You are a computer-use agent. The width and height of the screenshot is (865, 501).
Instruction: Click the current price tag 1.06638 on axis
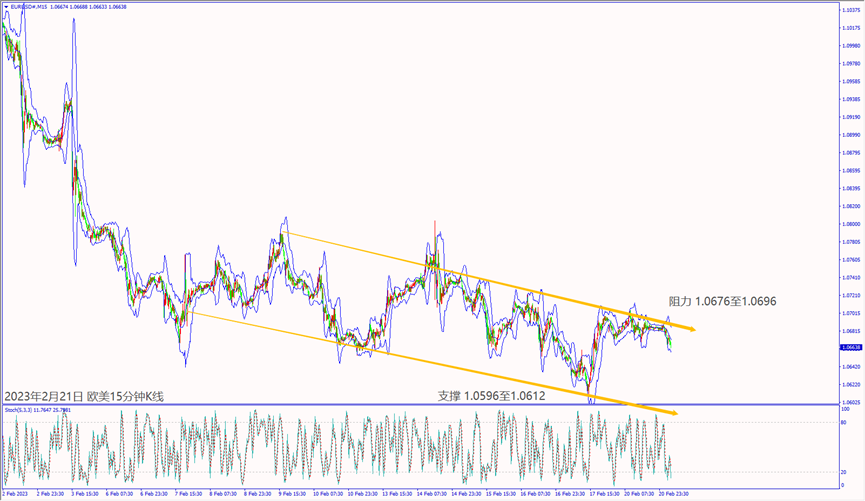click(850, 347)
